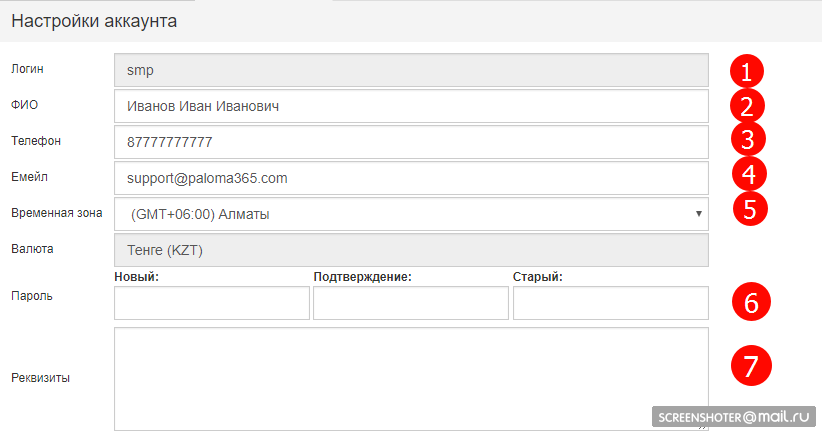Click the Логин field containing smp

coord(411,71)
